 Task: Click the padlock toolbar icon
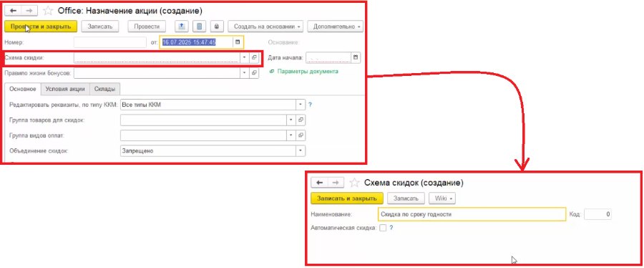click(x=217, y=27)
